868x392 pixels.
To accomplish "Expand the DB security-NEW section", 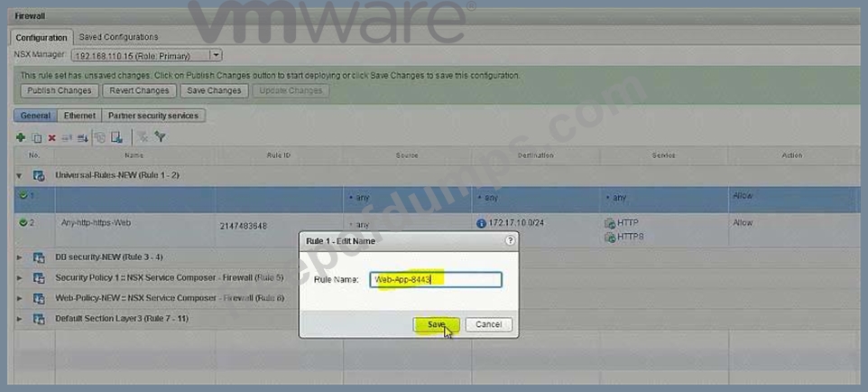I will [19, 257].
